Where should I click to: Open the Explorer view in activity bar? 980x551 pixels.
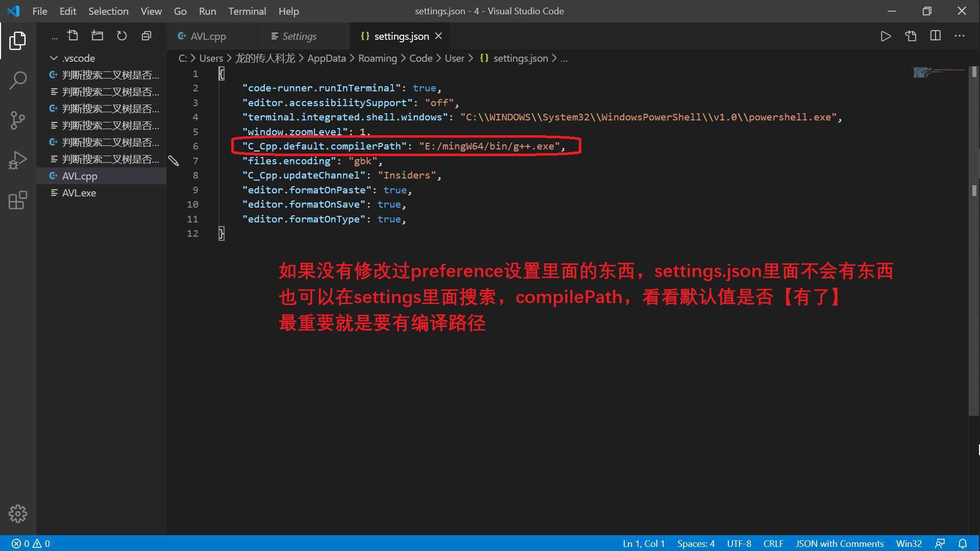tap(17, 41)
